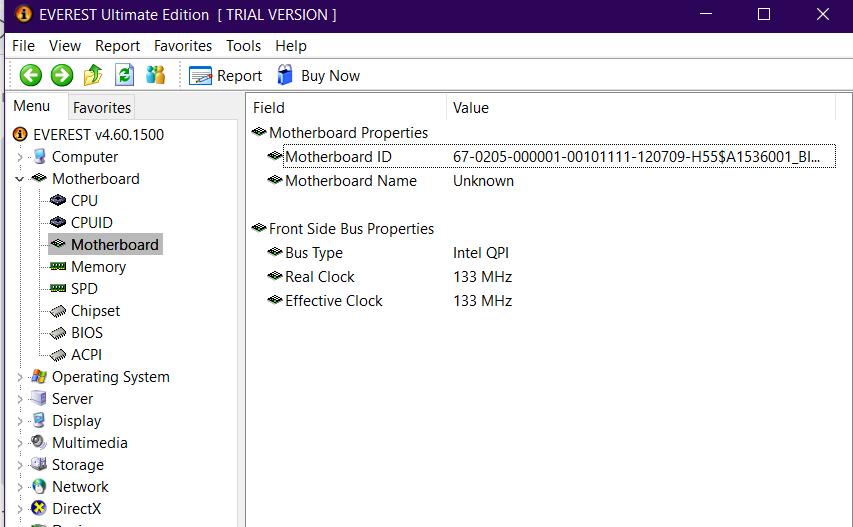Screen dimensions: 853x527
Task: Collapse the Motherboard tree node
Action: (20, 179)
